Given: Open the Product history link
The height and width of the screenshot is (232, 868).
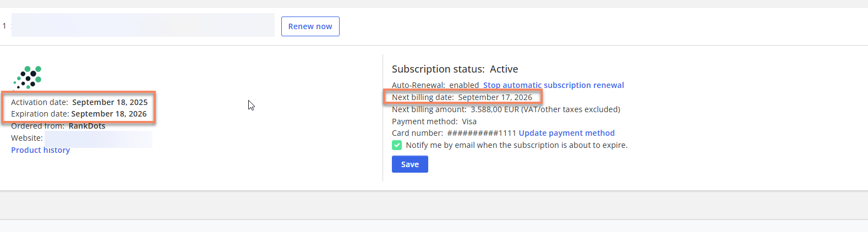Looking at the screenshot, I should pos(40,150).
